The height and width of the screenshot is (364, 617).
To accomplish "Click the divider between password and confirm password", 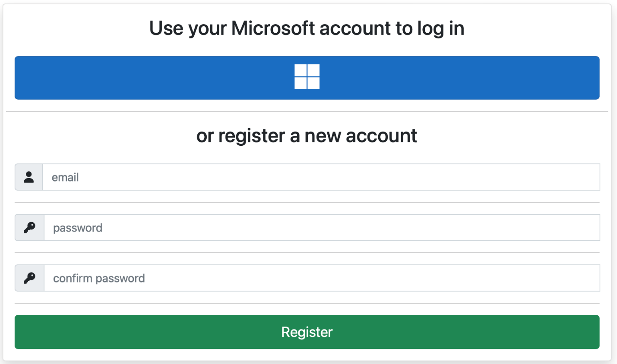I will (307, 253).
